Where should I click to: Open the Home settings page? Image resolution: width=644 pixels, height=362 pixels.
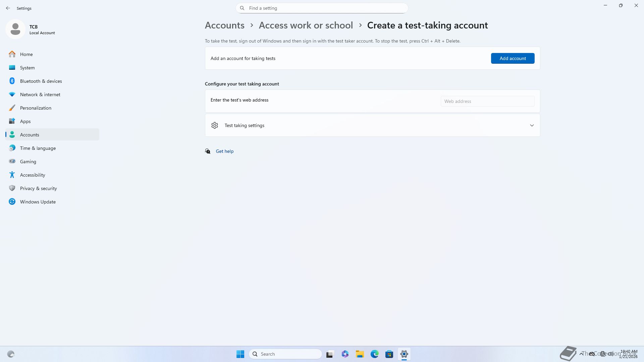click(26, 54)
